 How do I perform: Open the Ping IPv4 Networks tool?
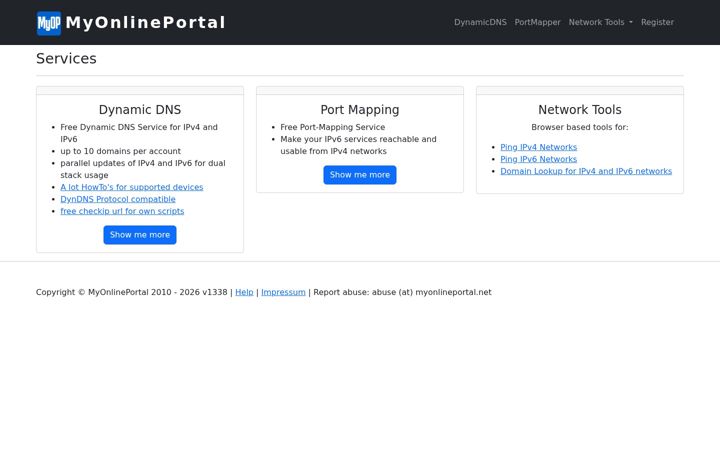pos(539,147)
